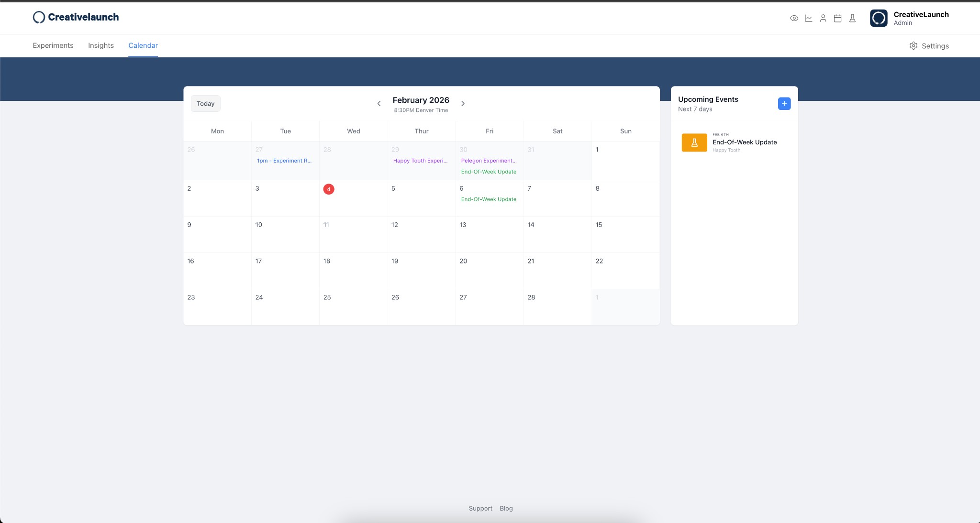Open the Pelegon Experiment entry on January 30

click(489, 161)
